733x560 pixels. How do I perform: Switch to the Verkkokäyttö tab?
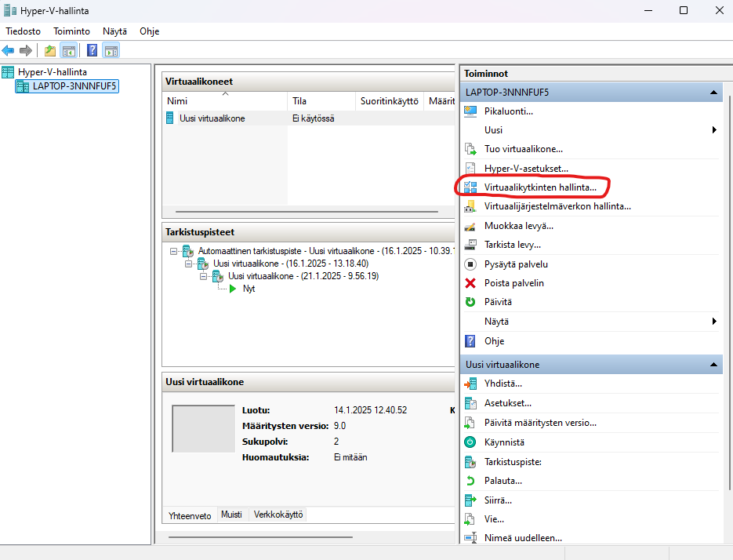[278, 515]
